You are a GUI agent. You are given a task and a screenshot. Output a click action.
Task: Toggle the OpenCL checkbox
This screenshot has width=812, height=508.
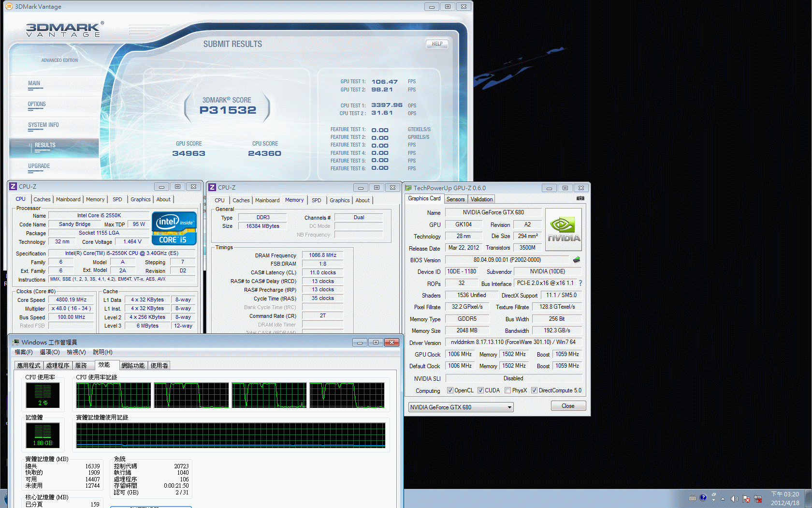point(450,390)
